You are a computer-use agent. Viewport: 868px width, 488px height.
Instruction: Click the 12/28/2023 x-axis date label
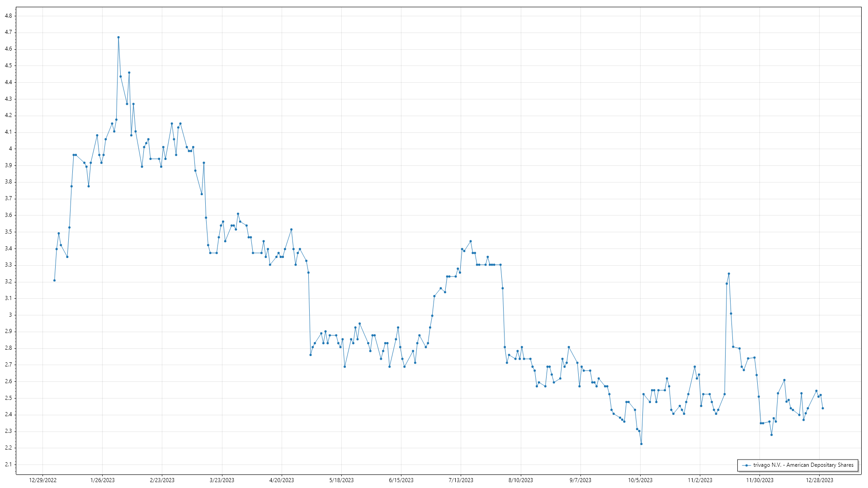pyautogui.click(x=819, y=480)
